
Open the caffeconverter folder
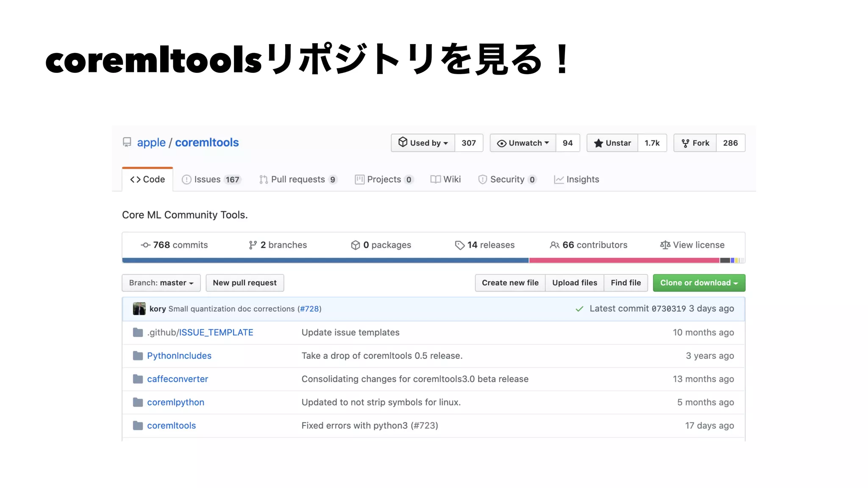(178, 379)
